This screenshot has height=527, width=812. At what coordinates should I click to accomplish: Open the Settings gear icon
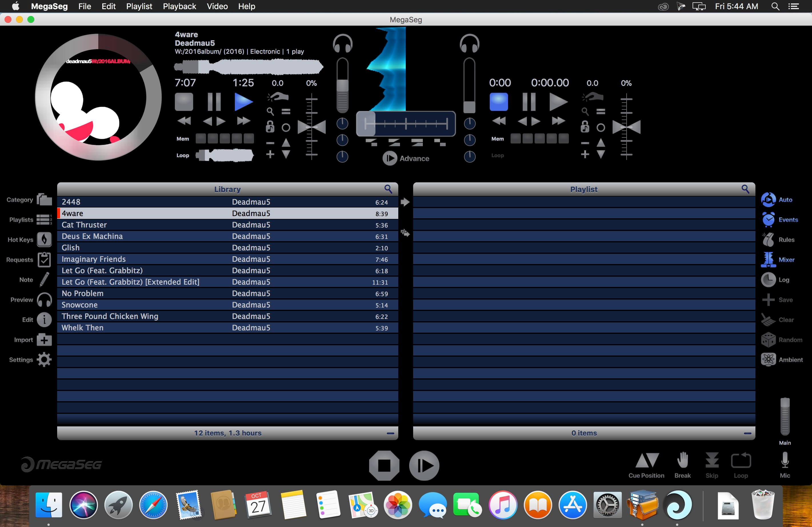coord(44,360)
